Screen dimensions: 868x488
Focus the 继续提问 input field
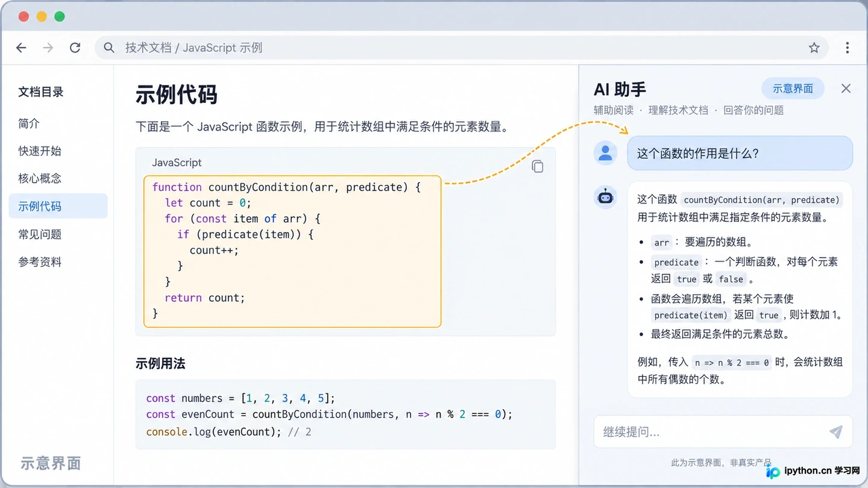pos(723,431)
